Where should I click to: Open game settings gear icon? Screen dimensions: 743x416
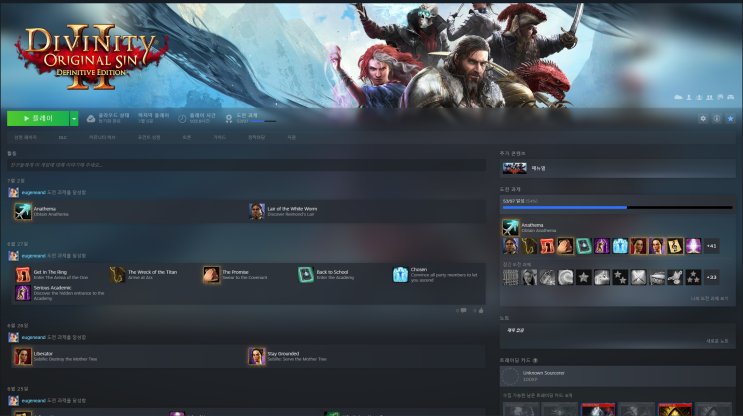[703, 118]
